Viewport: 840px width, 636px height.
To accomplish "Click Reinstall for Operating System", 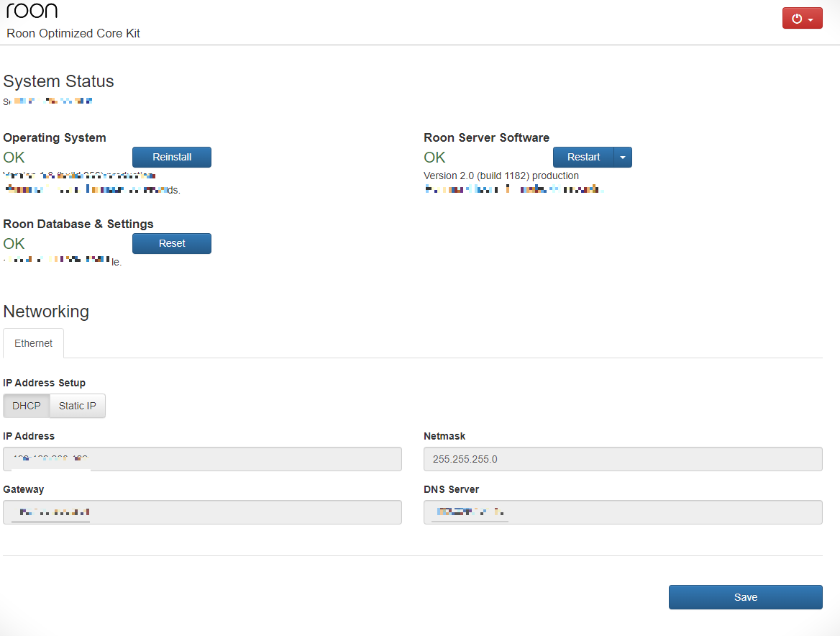I will (171, 157).
